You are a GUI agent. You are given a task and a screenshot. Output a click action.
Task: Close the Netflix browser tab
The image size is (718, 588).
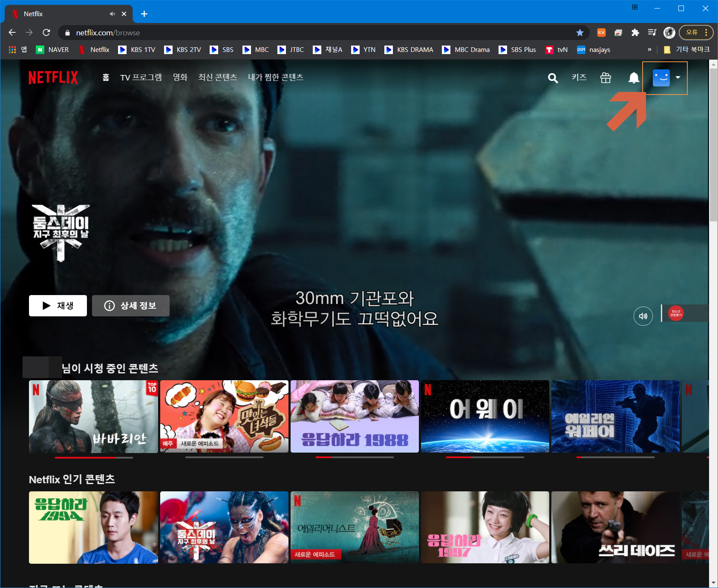124,14
